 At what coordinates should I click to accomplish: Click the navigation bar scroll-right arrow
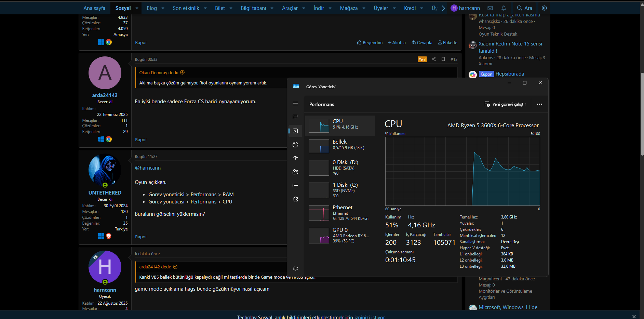point(443,8)
